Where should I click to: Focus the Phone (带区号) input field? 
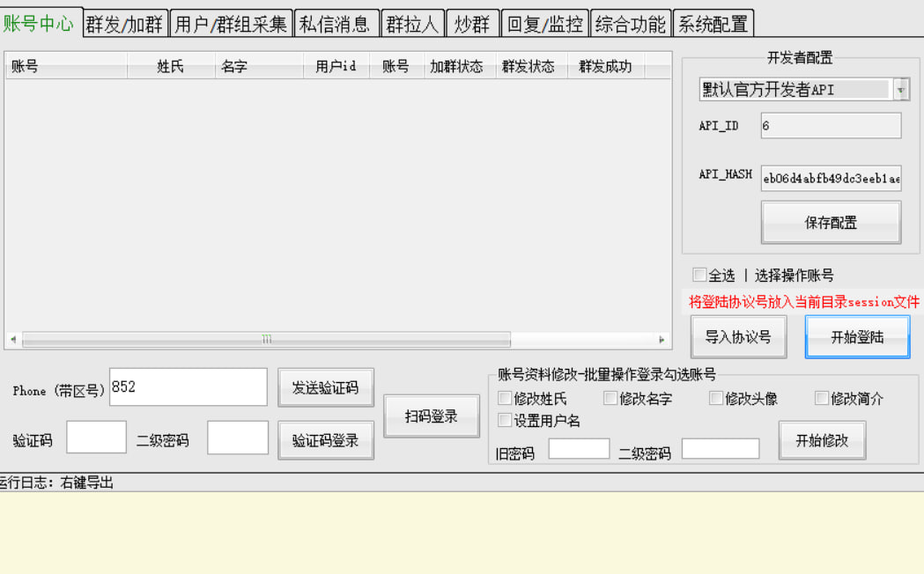point(188,387)
